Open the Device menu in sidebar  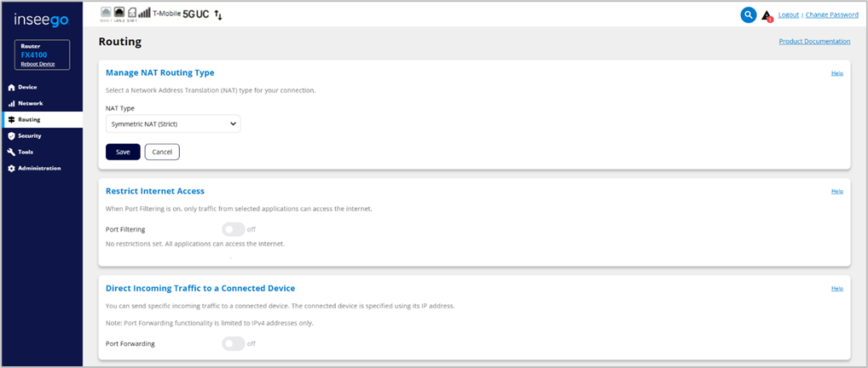coord(27,87)
